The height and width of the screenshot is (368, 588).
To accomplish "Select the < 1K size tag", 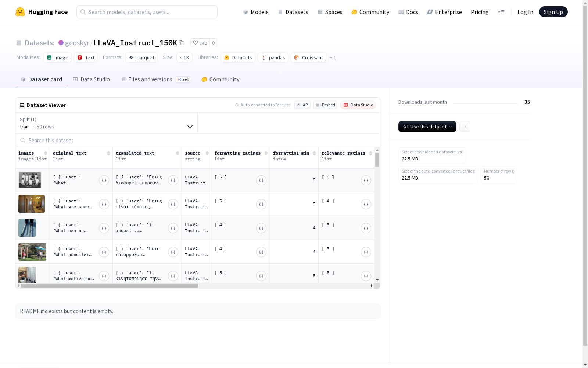I will click(x=184, y=57).
